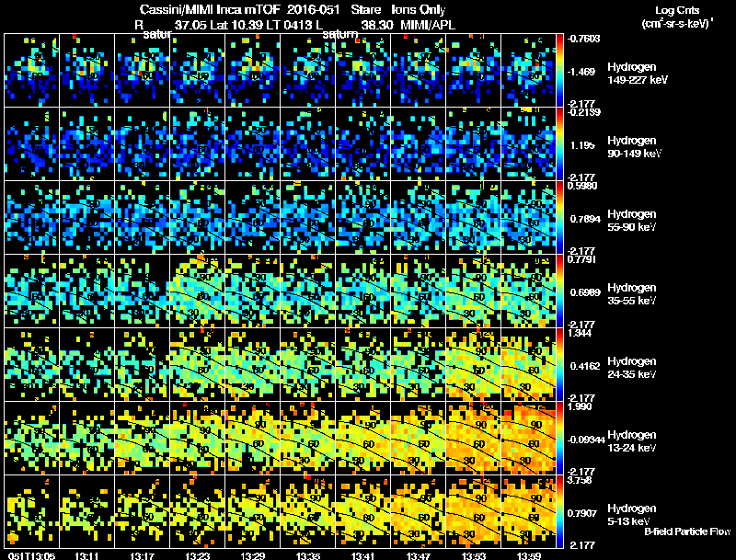This screenshot has width=736, height=560.
Task: Click the 'Lat 10.39' header value
Action: coord(236,25)
